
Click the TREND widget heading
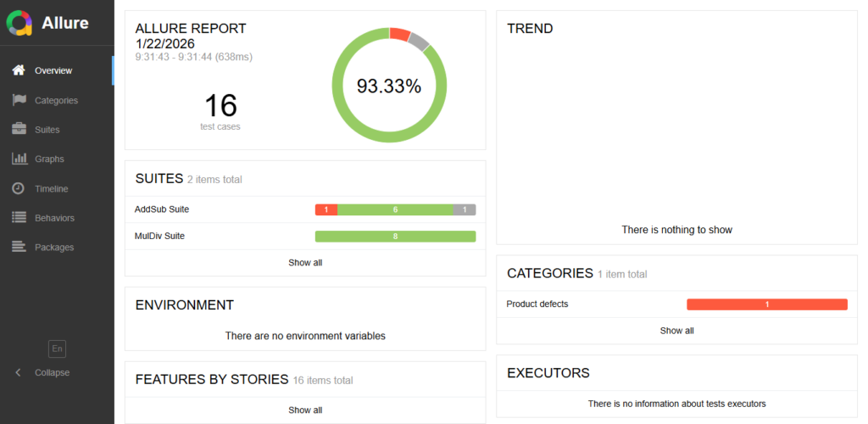click(x=530, y=29)
